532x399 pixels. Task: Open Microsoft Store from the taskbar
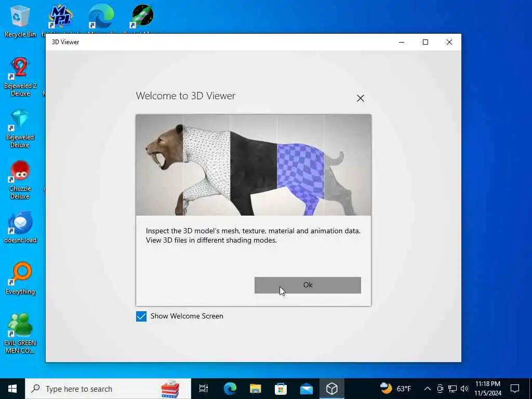coord(281,389)
